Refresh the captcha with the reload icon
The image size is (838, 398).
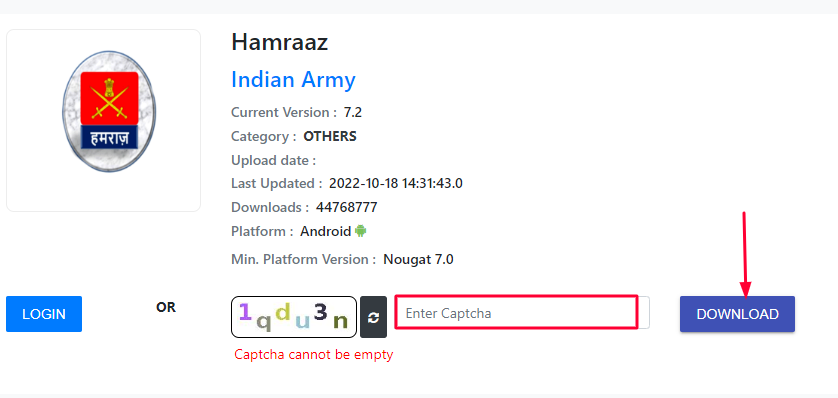[x=373, y=317]
